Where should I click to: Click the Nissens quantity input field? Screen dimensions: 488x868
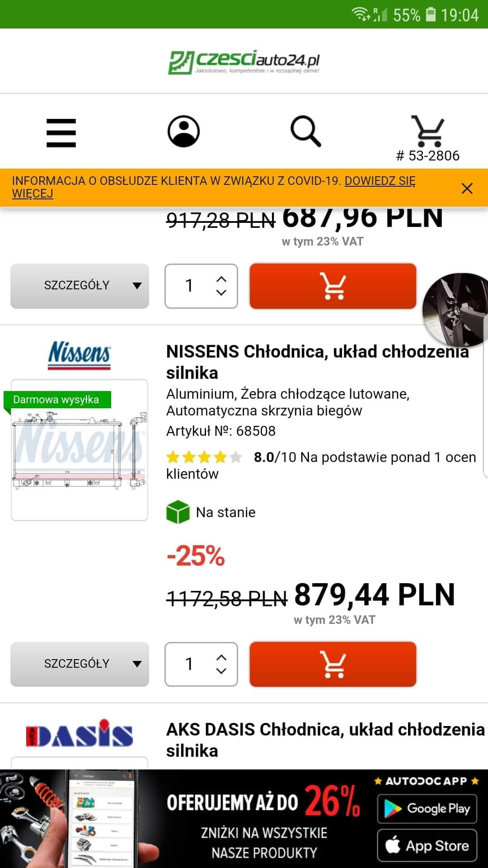click(190, 664)
